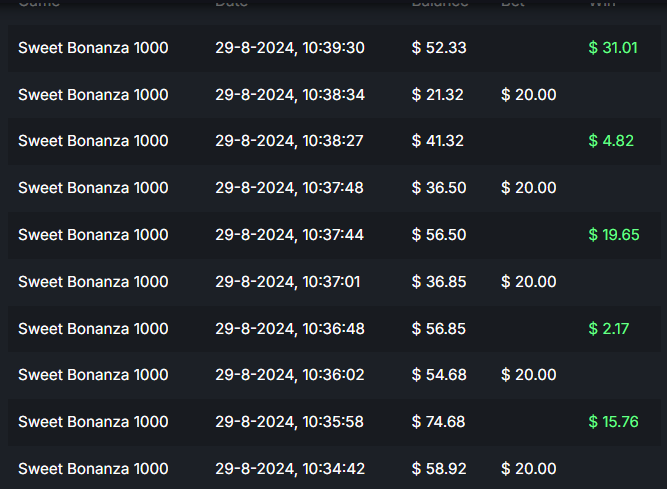Click the $ 20.00 bet in the 10:34:42 row
Image resolution: width=667 pixels, height=489 pixels.
tap(529, 468)
